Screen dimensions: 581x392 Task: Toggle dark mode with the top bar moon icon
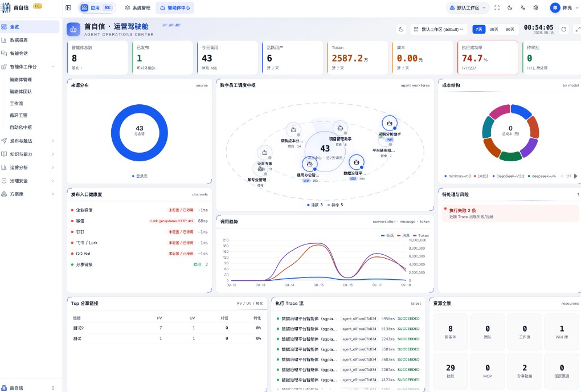(510, 7)
